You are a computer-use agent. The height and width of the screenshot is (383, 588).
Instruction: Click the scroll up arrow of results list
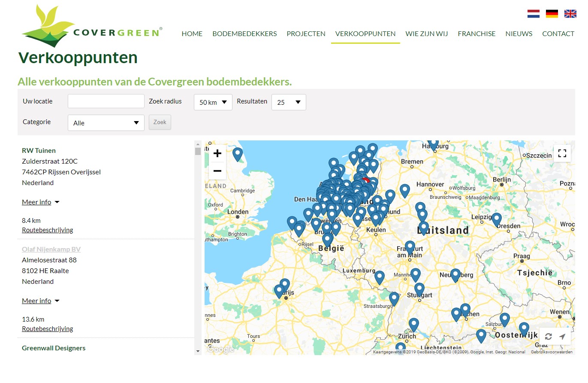[198, 144]
